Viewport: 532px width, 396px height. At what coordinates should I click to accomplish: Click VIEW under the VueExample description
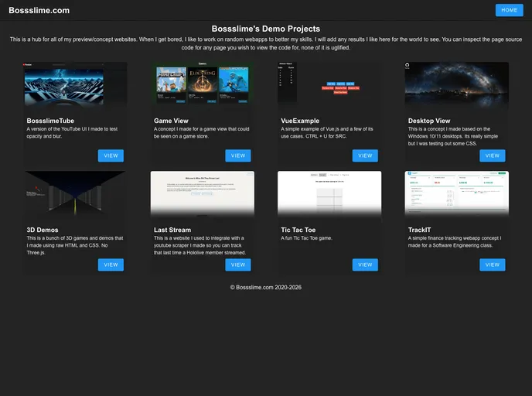click(x=365, y=155)
